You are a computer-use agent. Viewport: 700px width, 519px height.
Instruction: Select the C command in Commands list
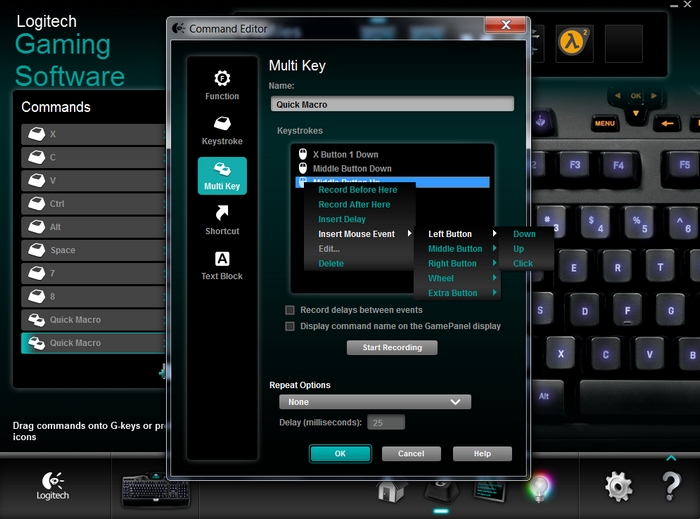[x=93, y=157]
